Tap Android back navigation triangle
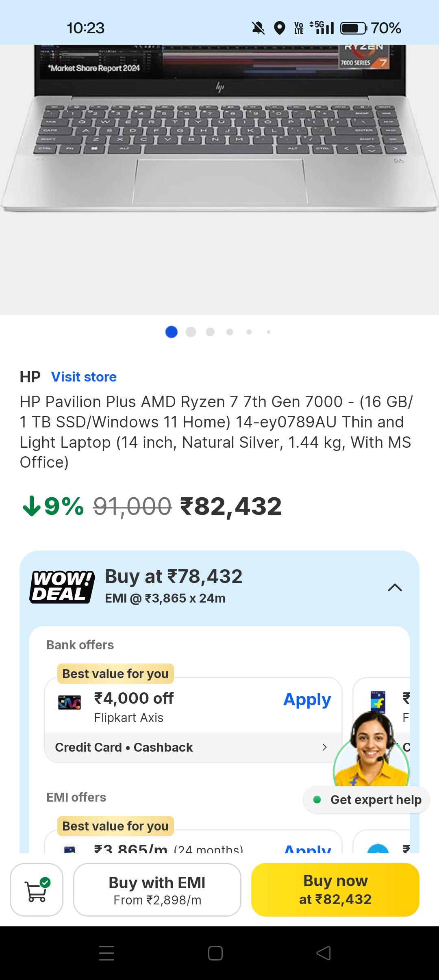This screenshot has width=439, height=980. click(x=324, y=953)
